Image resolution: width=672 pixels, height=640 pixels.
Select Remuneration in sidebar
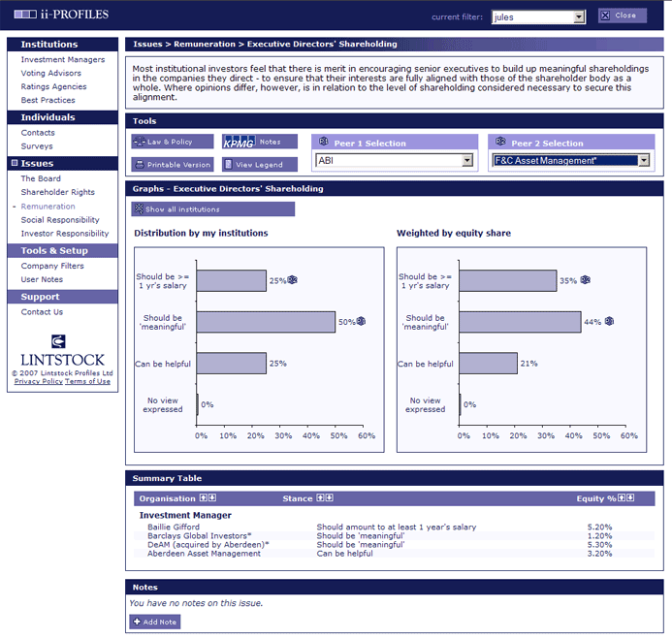(48, 207)
